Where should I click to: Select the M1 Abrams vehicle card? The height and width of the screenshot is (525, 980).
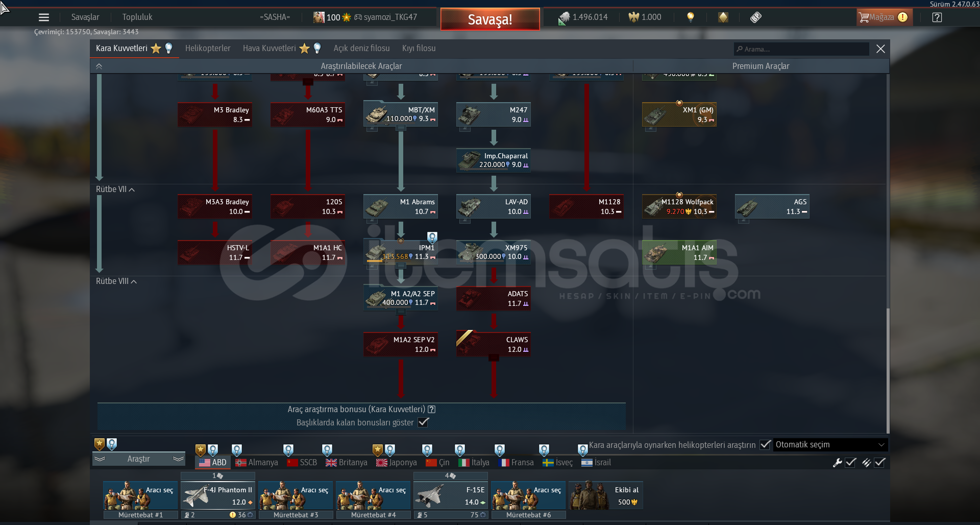(x=401, y=207)
